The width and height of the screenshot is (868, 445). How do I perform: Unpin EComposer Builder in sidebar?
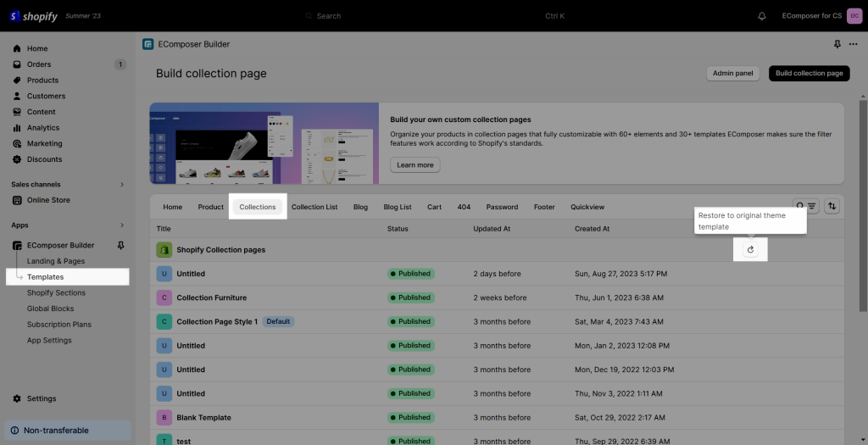(121, 245)
